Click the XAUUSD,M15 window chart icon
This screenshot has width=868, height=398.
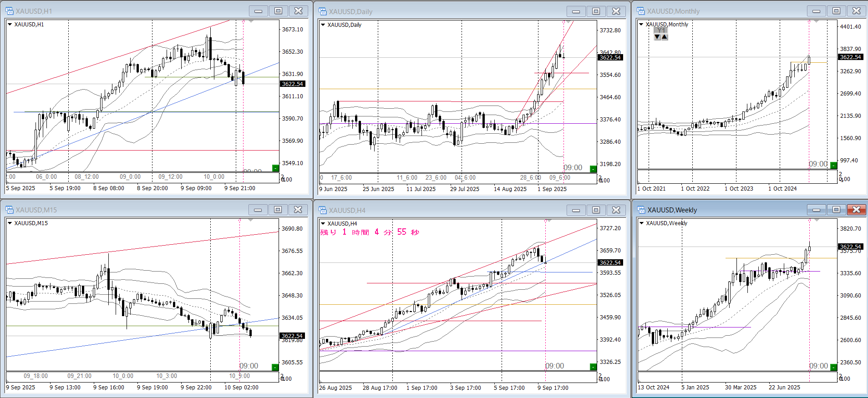pos(9,210)
